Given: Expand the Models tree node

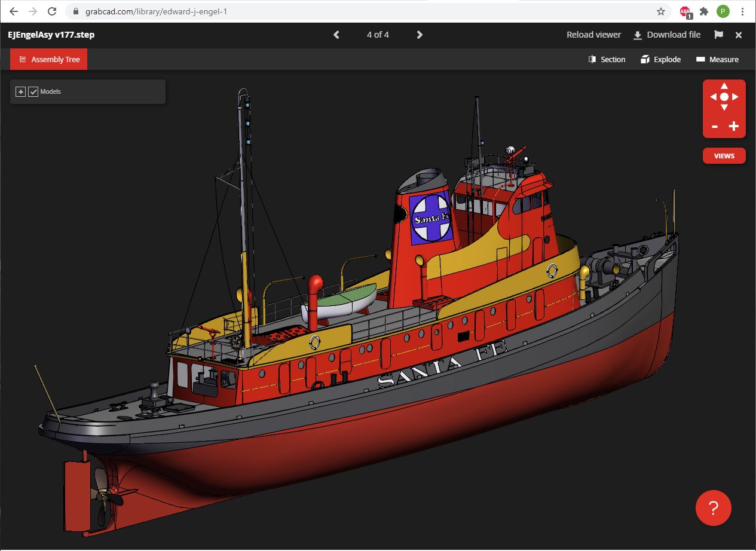Looking at the screenshot, I should (x=21, y=91).
